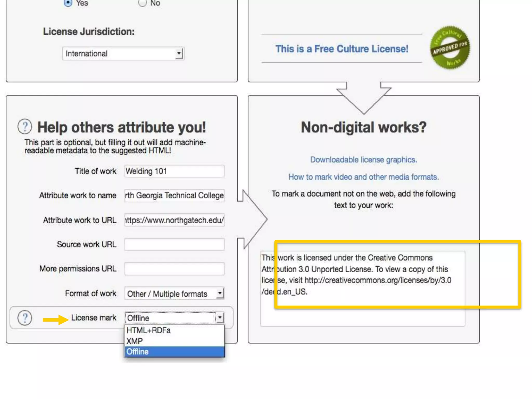Expand the Format of work dropdown

[x=174, y=294]
